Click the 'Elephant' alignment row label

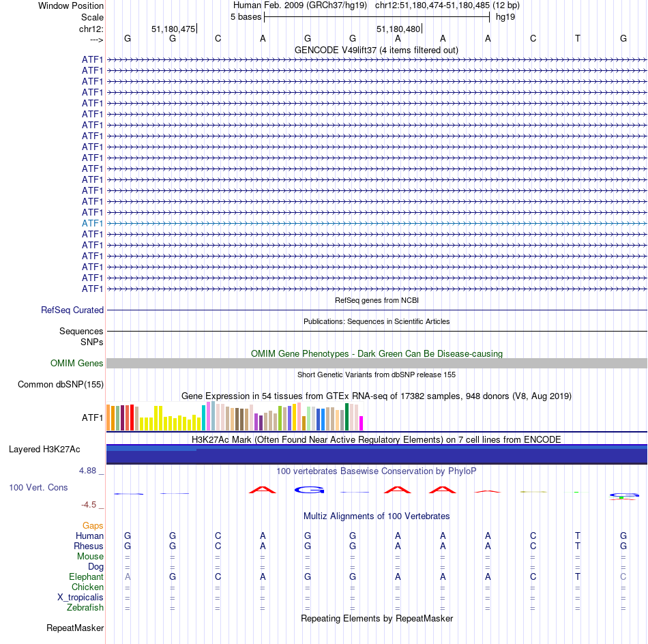pos(86,576)
